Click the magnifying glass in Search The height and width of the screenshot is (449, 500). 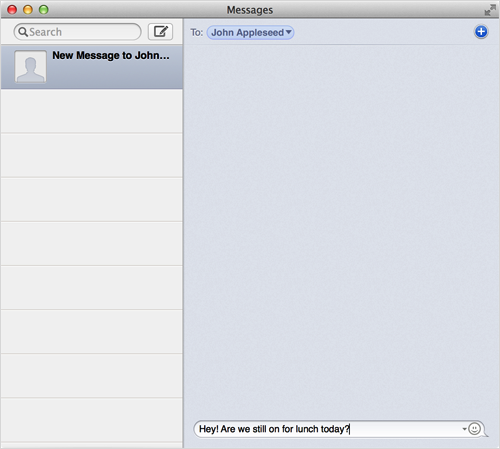[x=23, y=32]
